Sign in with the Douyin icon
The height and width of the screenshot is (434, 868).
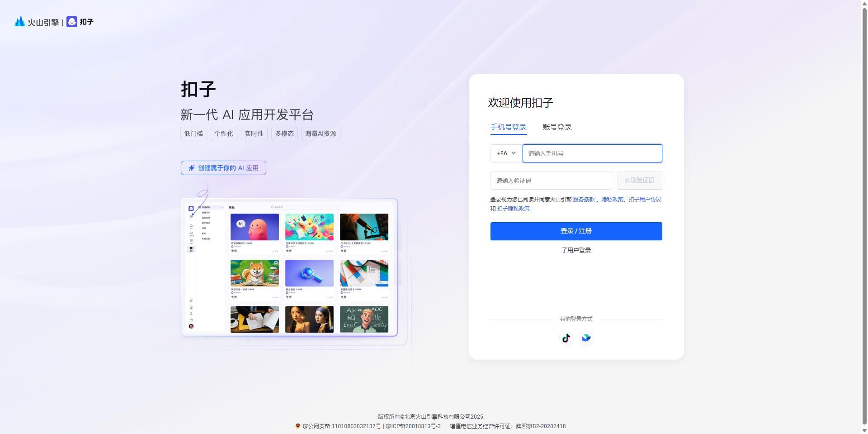pos(566,338)
